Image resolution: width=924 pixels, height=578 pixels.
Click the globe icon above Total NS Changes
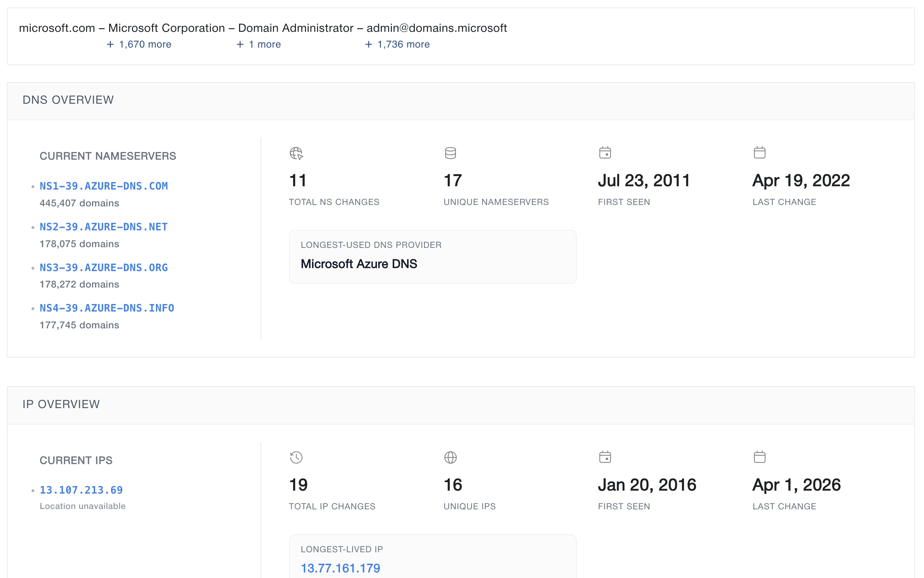[x=296, y=153]
